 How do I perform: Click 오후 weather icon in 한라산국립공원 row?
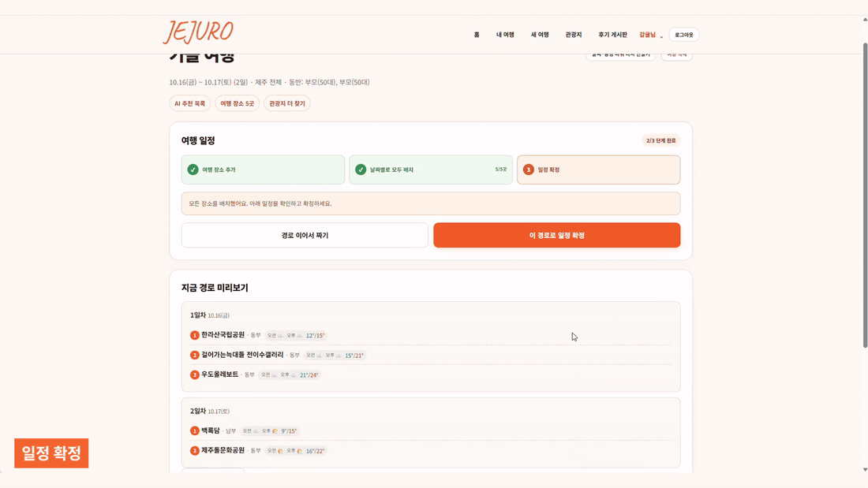pyautogui.click(x=300, y=336)
